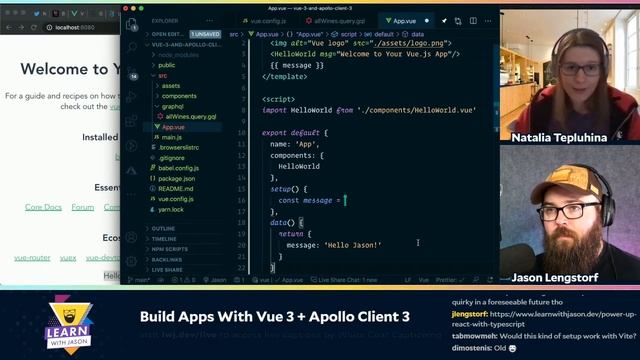Open the Explorer view in activity bar
Screen dimensions: 640x360
coord(131,24)
